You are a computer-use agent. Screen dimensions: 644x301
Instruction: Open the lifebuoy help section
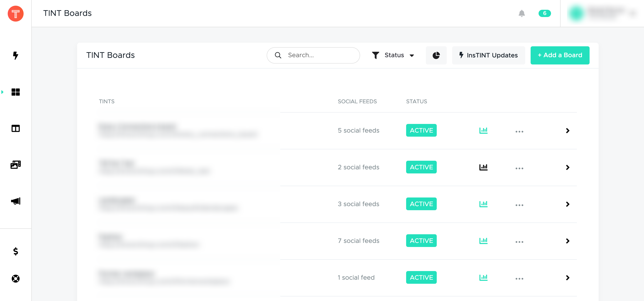15,279
